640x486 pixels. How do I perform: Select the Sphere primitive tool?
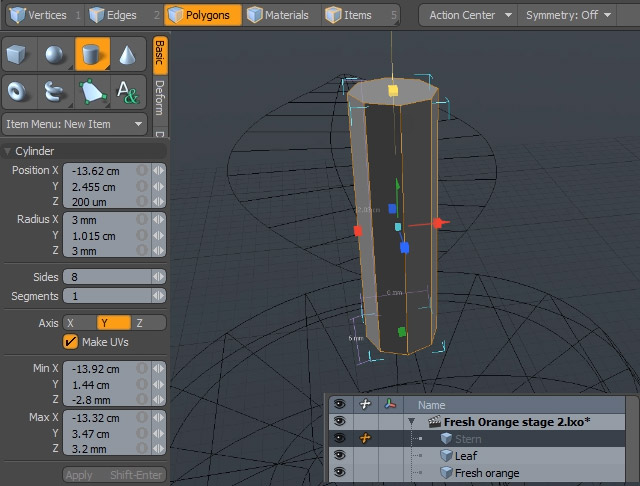coord(56,54)
